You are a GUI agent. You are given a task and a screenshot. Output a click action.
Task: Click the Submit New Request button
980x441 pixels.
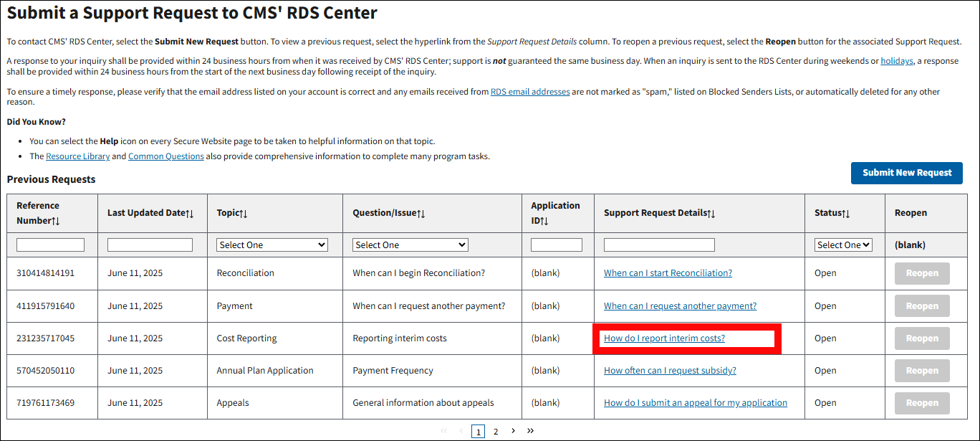tap(906, 173)
